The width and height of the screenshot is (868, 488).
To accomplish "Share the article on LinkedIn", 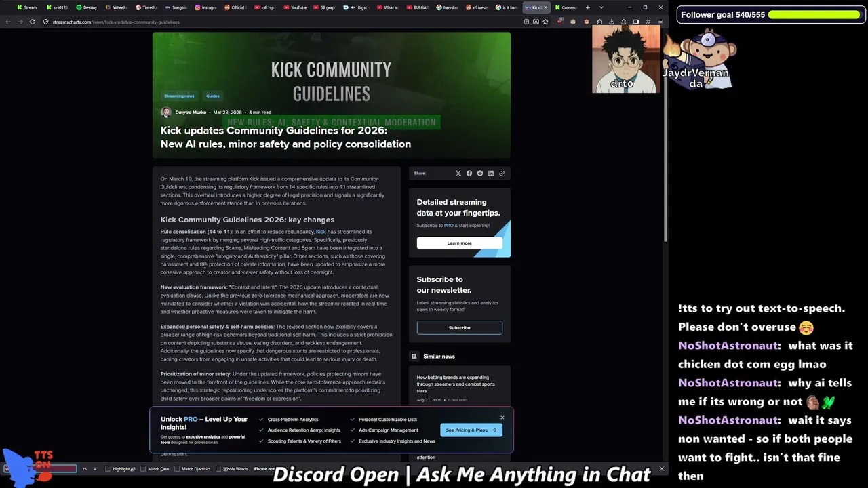I will [x=491, y=174].
